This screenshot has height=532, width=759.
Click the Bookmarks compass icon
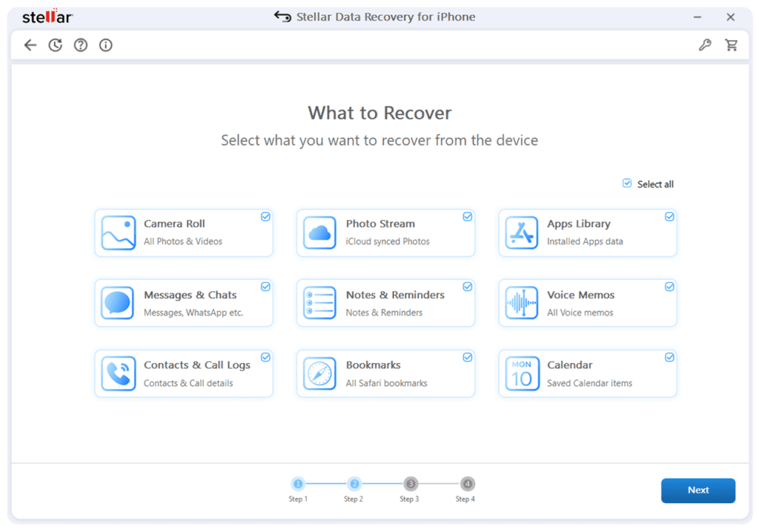pyautogui.click(x=319, y=373)
